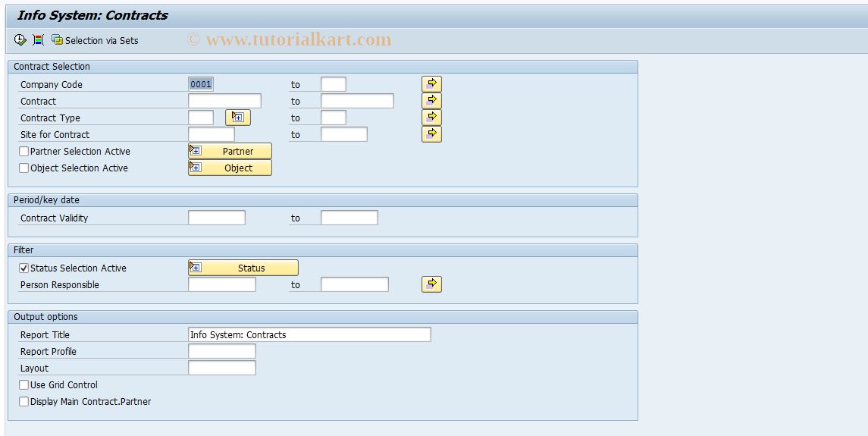Image resolution: width=868 pixels, height=436 pixels.
Task: Click the Status selection button
Action: [243, 268]
